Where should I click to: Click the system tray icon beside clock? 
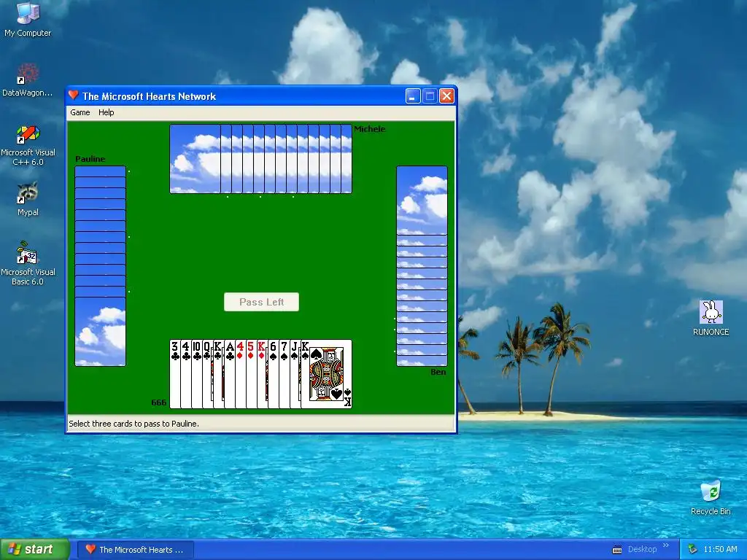click(x=692, y=549)
